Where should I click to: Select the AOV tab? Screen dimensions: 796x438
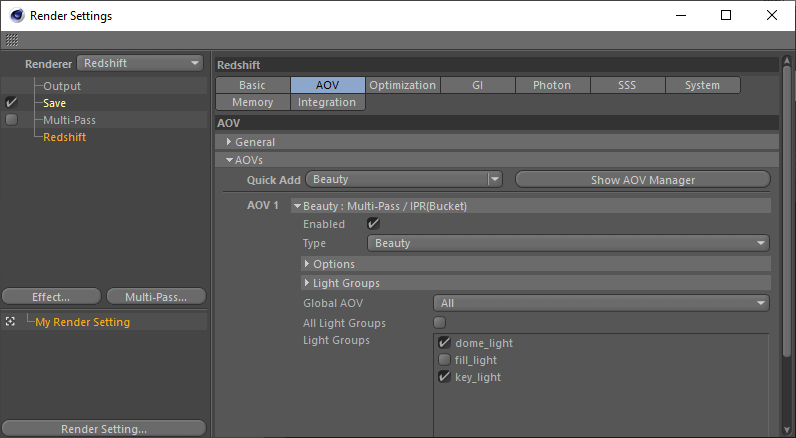point(327,85)
